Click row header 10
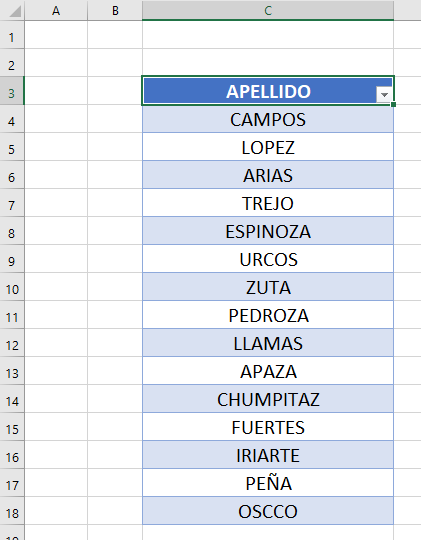The width and height of the screenshot is (421, 540). (12, 287)
